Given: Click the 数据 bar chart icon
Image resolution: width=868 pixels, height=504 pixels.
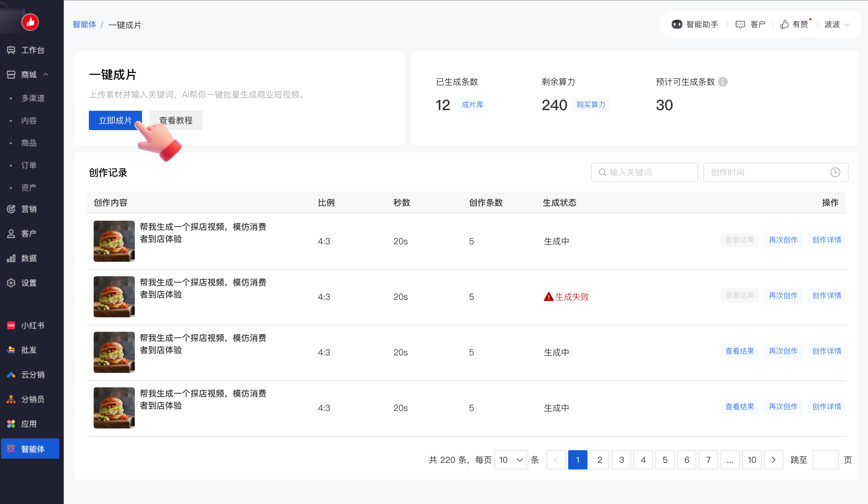Looking at the screenshot, I should (11, 258).
